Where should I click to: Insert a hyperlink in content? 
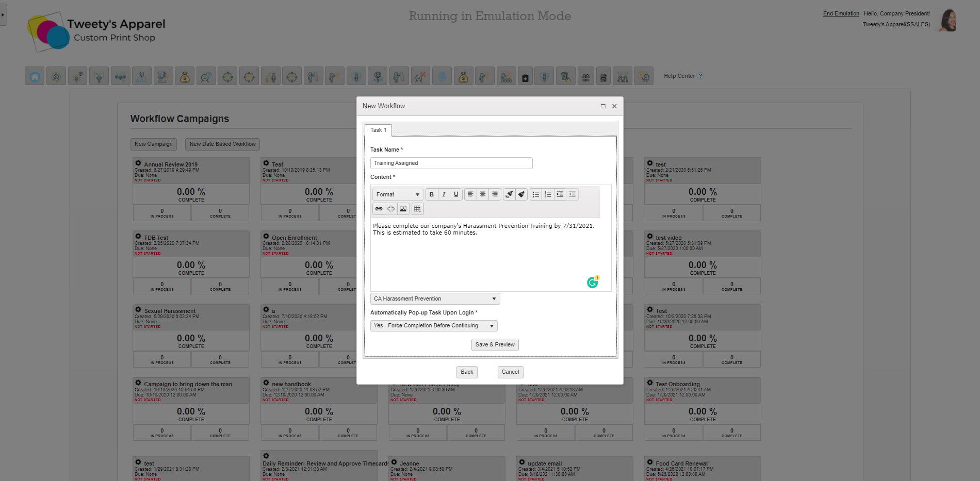tap(379, 209)
